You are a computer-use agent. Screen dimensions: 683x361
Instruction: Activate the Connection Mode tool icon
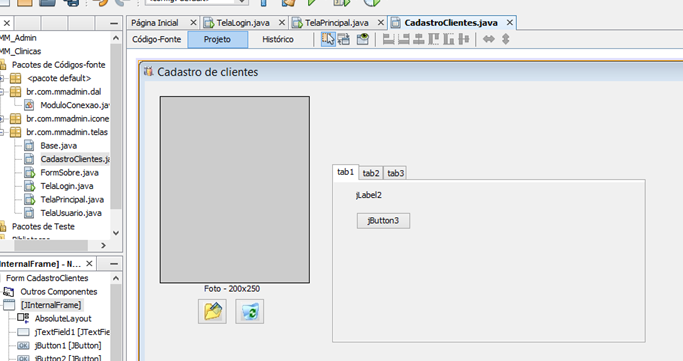[x=344, y=39]
